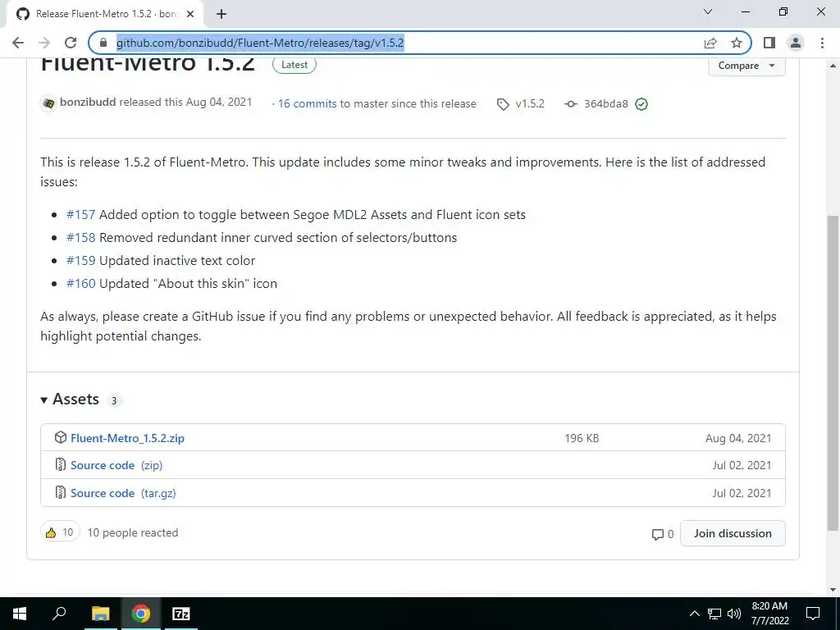Open Chrome's three-dot menu
Image resolution: width=840 pixels, height=630 pixels.
click(822, 43)
